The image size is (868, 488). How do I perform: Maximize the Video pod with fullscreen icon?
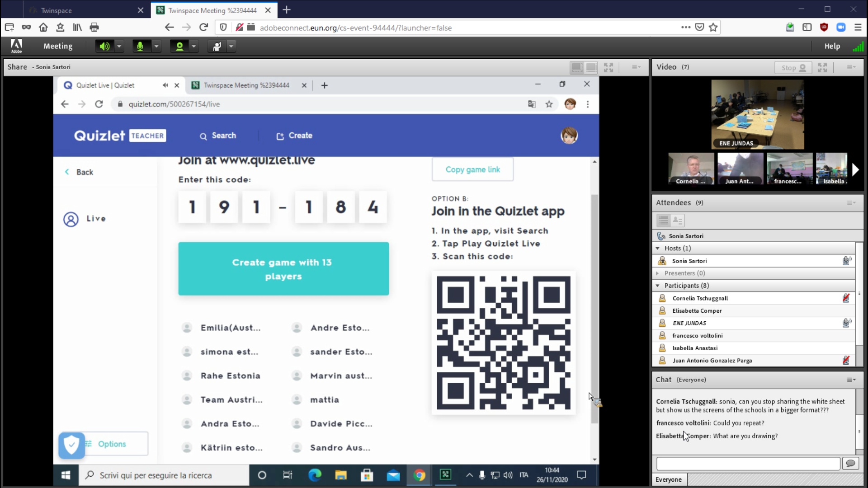click(822, 67)
